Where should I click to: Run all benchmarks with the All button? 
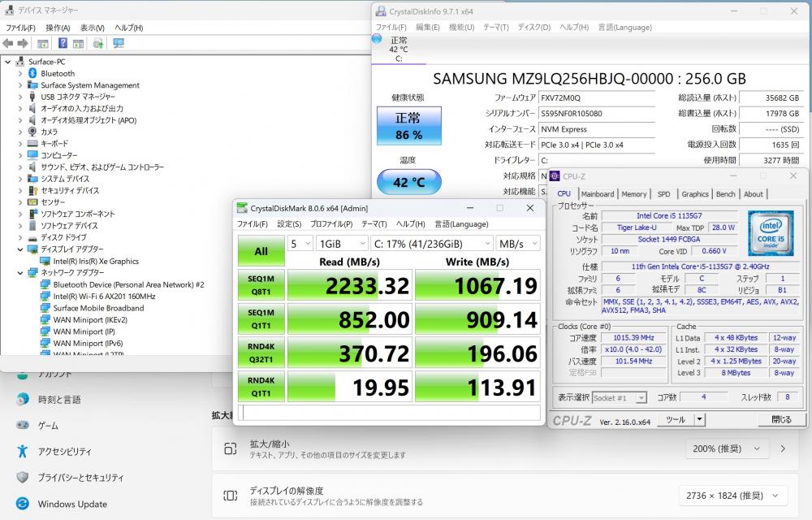(x=261, y=251)
